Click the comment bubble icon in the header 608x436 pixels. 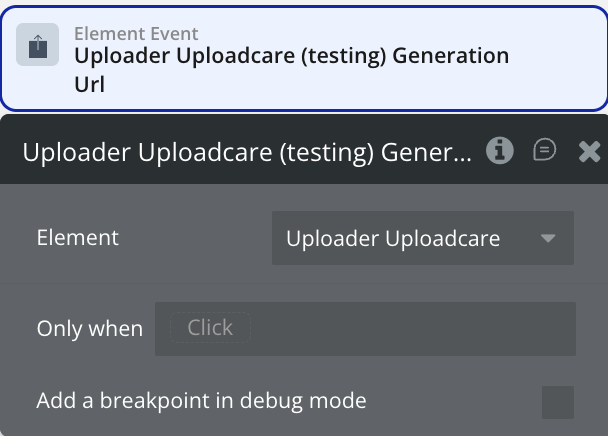pyautogui.click(x=544, y=151)
